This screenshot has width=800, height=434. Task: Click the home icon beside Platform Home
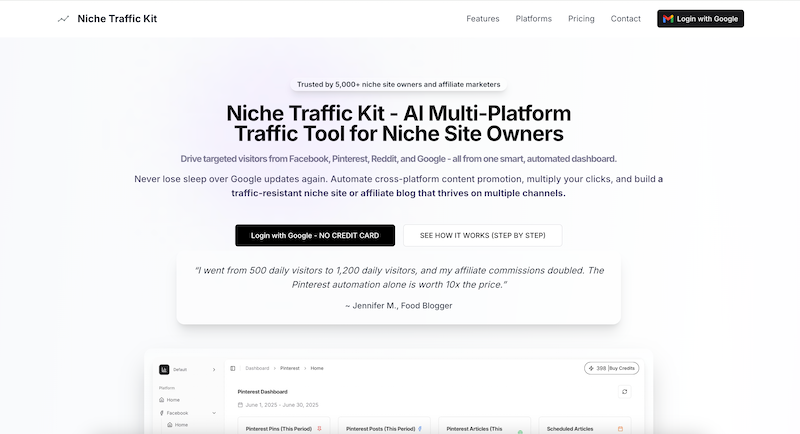click(x=162, y=400)
